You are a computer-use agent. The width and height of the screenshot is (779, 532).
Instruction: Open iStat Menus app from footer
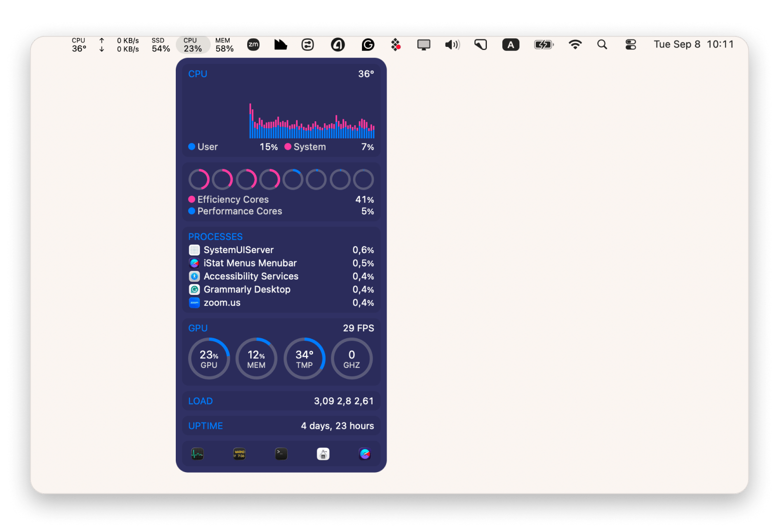tap(365, 454)
